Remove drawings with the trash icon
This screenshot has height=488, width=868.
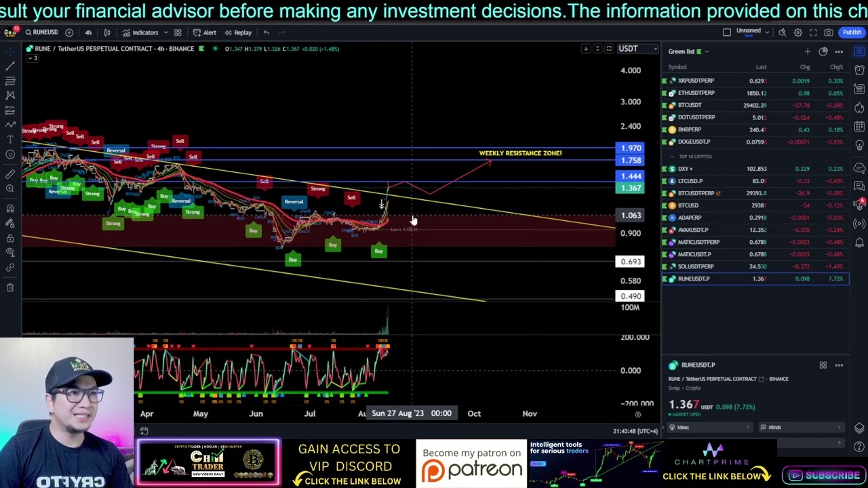tap(10, 288)
